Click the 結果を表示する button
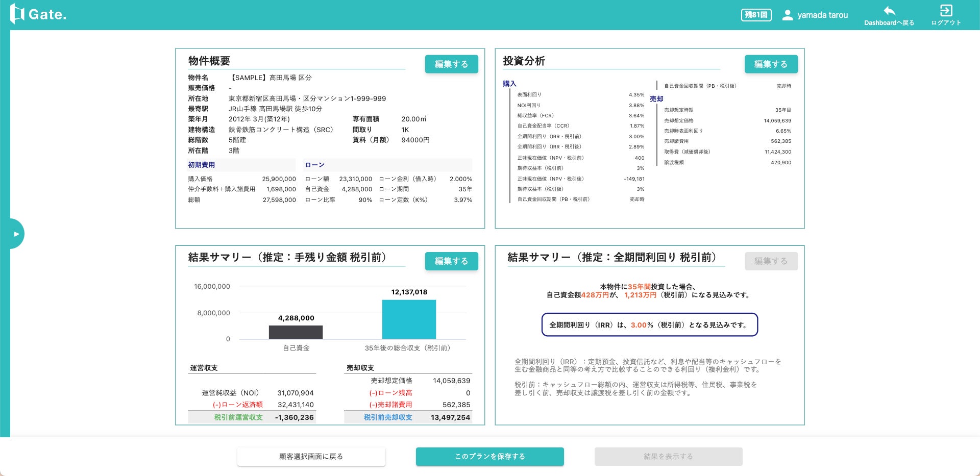The height and width of the screenshot is (476, 980). tap(669, 457)
